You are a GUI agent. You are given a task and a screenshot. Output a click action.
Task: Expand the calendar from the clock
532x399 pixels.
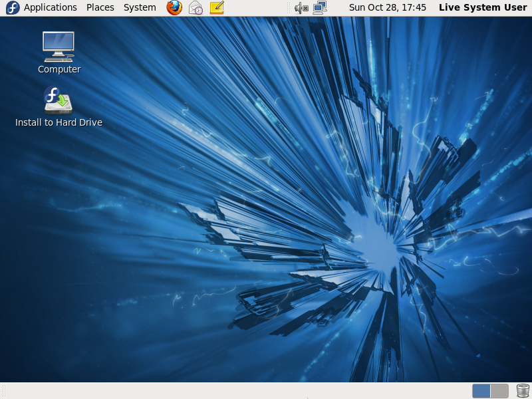(387, 8)
